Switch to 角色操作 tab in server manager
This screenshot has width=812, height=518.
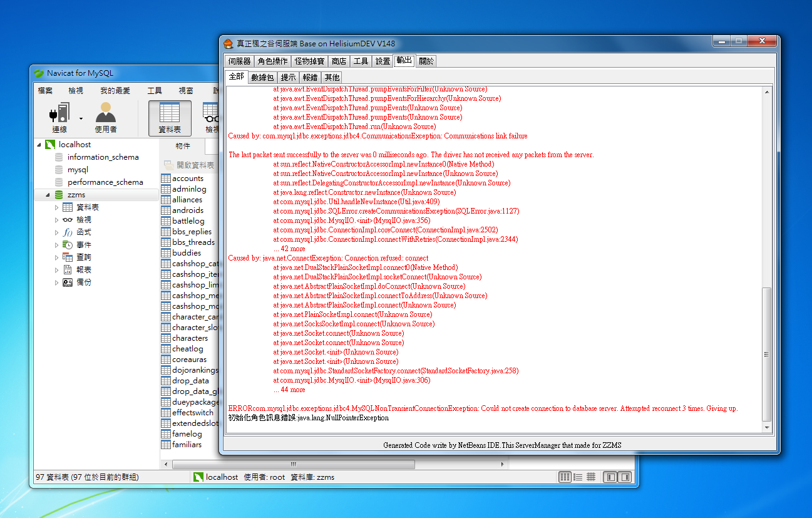[273, 61]
